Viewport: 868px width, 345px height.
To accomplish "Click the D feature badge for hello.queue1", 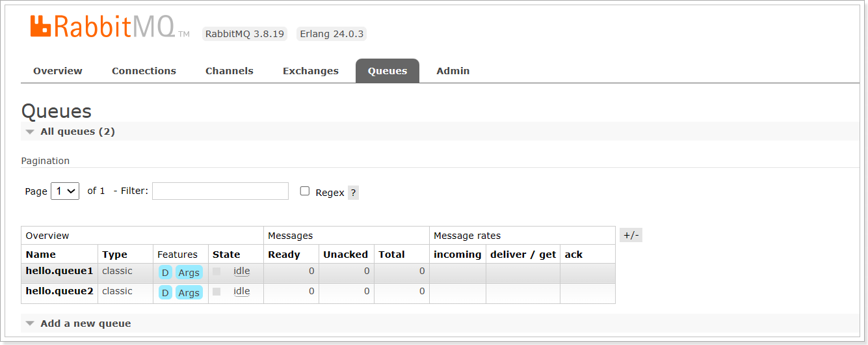I will pos(165,273).
